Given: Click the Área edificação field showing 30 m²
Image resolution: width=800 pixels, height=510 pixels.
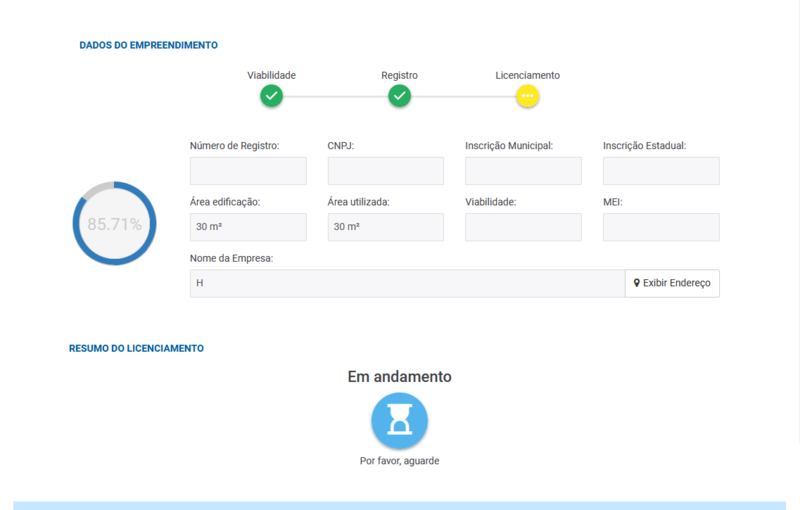Looking at the screenshot, I should (x=248, y=227).
